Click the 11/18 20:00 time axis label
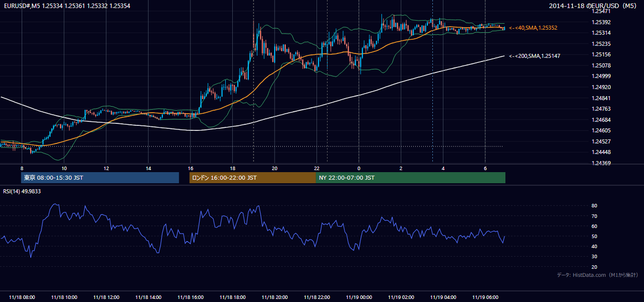Screen dimensions: 644x302 [x=275, y=297]
